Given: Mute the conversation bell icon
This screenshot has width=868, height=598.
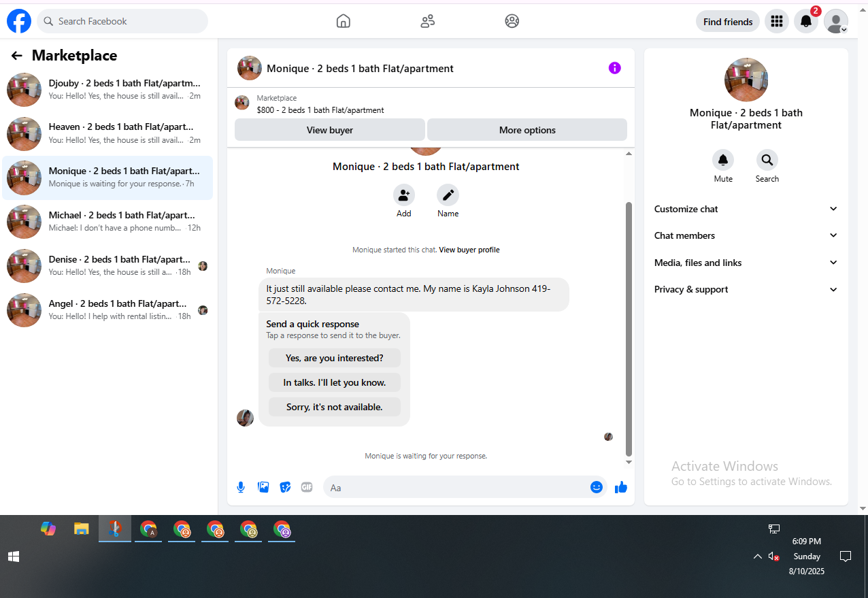Looking at the screenshot, I should click(723, 160).
